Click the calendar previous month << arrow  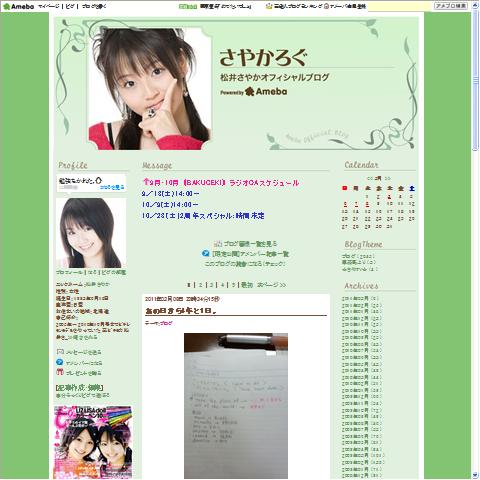tap(370, 179)
